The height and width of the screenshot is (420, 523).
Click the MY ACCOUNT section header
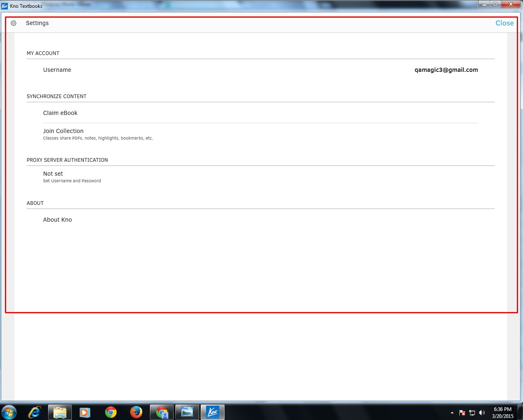click(x=43, y=53)
